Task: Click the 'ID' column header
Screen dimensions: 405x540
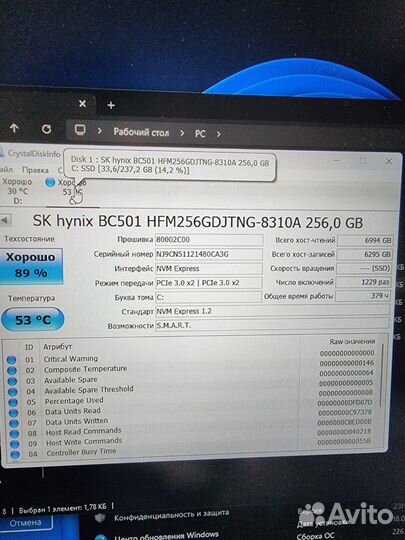Action: 29,347
